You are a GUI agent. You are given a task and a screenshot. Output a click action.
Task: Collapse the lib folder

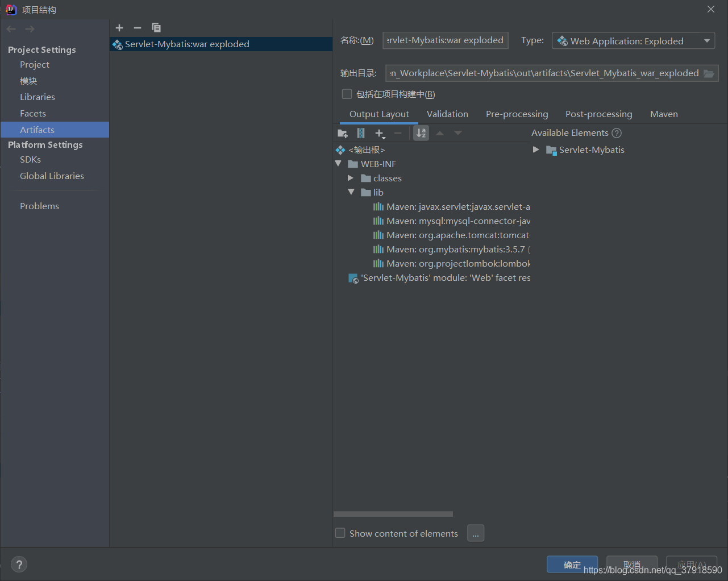click(351, 192)
